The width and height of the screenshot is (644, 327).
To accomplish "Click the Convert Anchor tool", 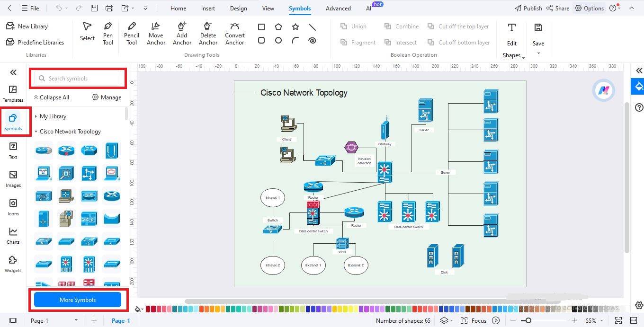I will coord(235,33).
